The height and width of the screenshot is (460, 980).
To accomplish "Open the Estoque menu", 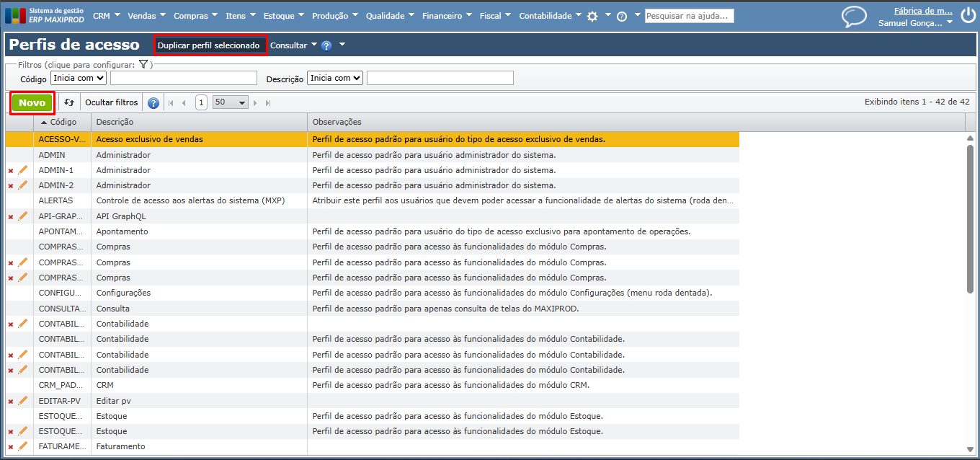I will click(x=283, y=16).
